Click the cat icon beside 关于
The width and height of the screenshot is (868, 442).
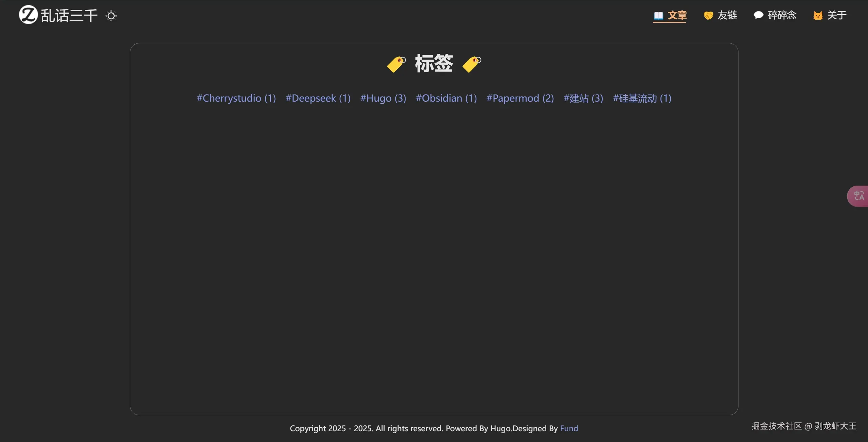click(x=818, y=16)
